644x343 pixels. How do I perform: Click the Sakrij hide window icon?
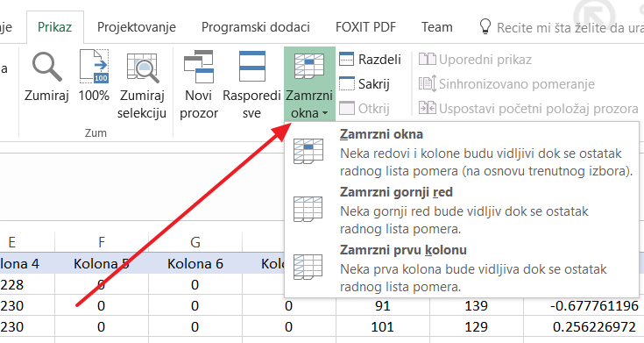click(347, 83)
